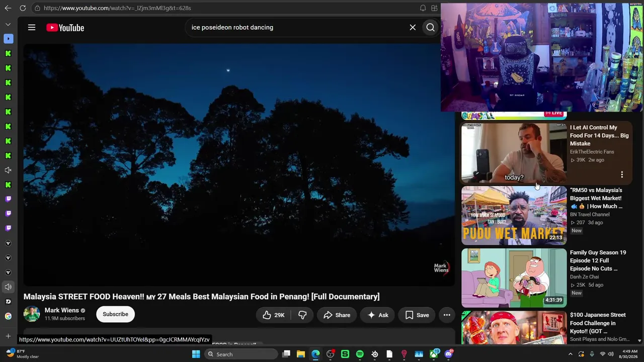
Task: Like the Mark Wiens video
Action: click(x=274, y=315)
